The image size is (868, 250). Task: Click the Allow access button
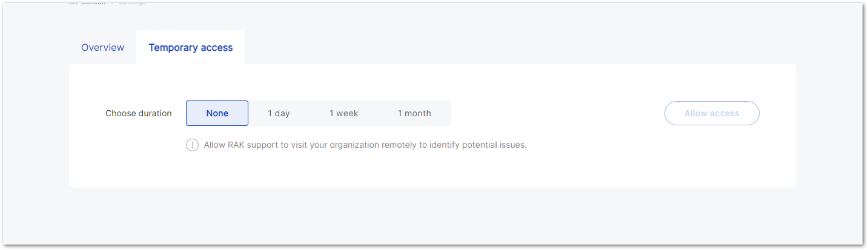click(712, 113)
